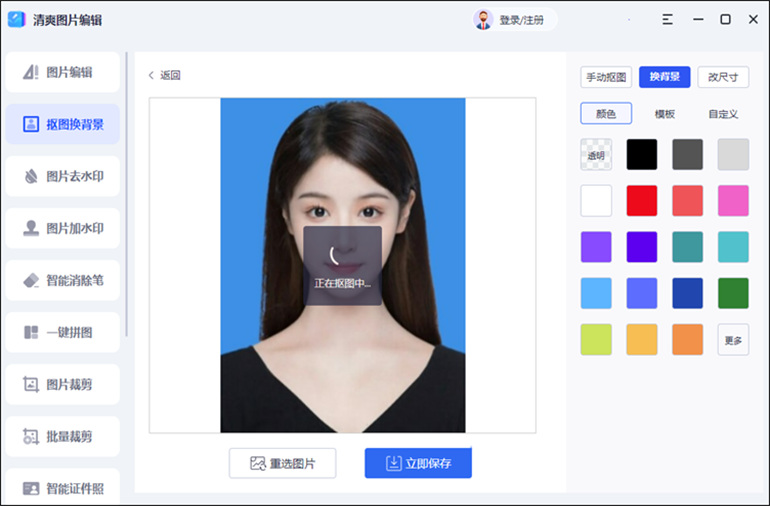Choose the teal background swatch

coord(688,247)
